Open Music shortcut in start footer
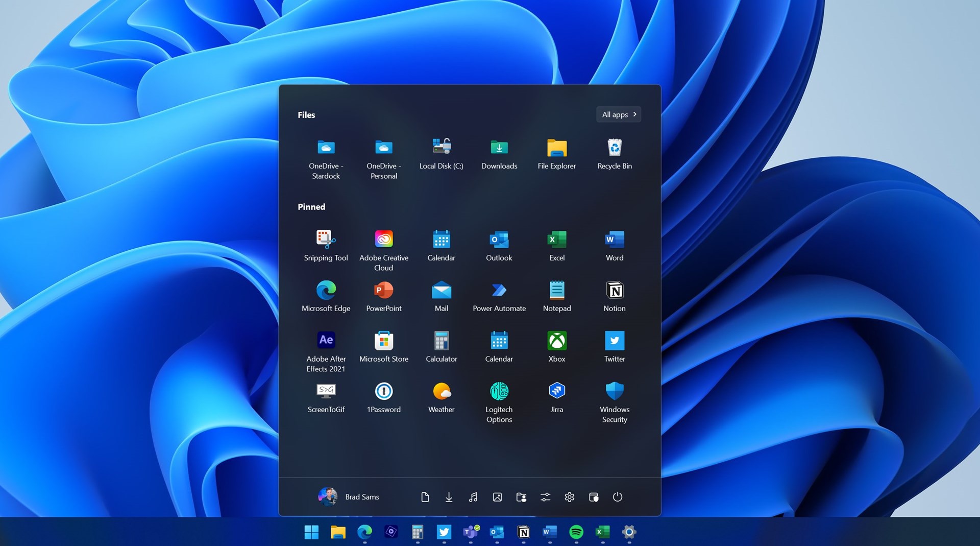This screenshot has width=980, height=546. 473,497
